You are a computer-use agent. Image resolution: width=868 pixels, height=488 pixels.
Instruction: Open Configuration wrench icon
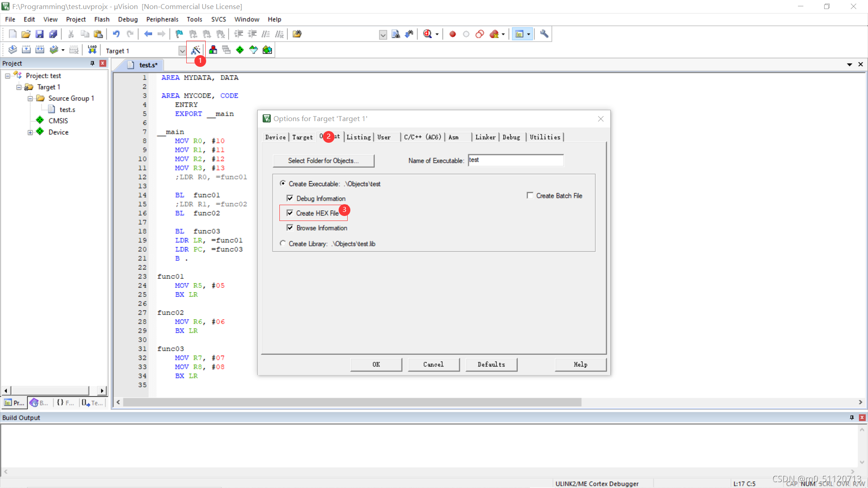[544, 34]
